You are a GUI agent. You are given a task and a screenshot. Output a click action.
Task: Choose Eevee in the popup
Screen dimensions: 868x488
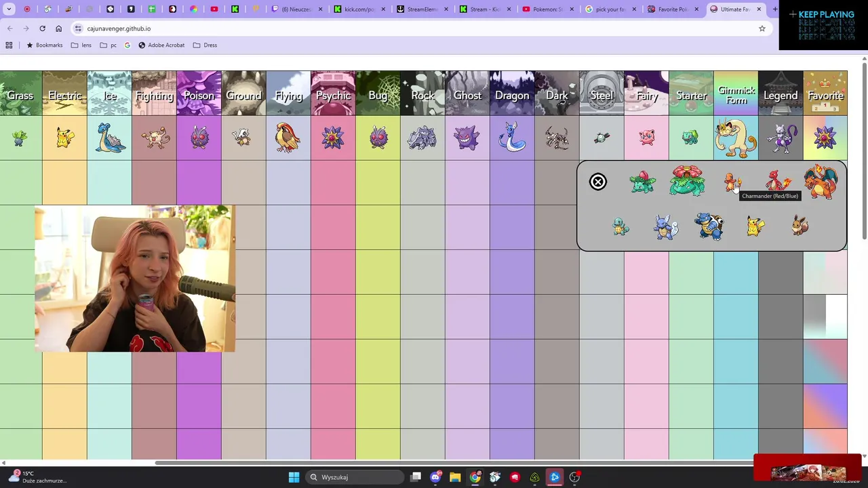click(800, 226)
